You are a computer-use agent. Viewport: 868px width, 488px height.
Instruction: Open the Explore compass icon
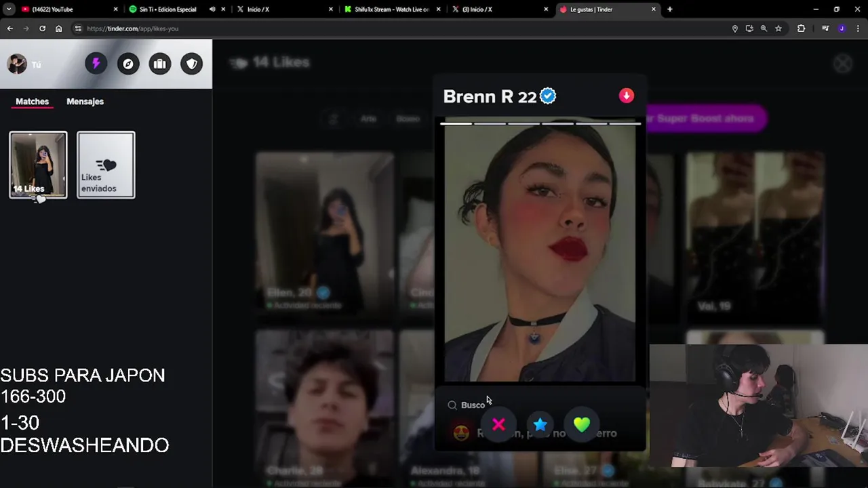pyautogui.click(x=127, y=64)
